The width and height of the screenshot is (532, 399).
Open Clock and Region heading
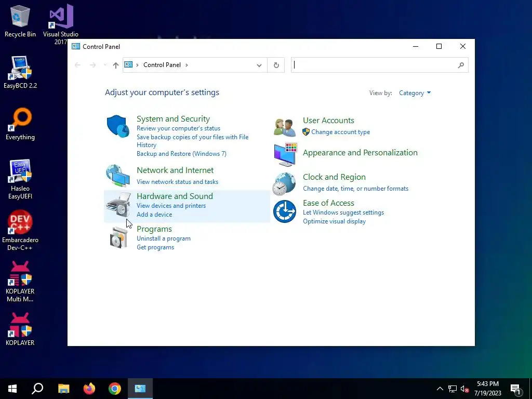(x=334, y=177)
